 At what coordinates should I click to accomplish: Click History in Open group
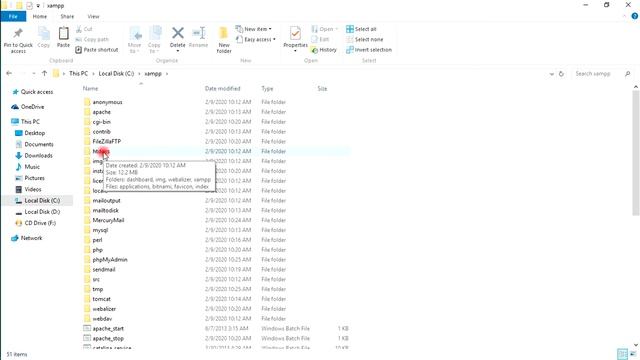pos(324,50)
